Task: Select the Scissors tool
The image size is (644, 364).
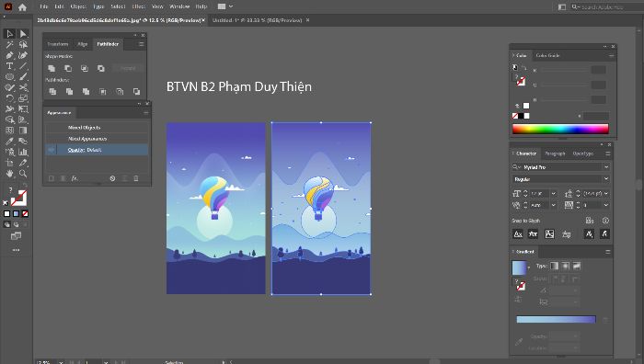Action: point(23,87)
